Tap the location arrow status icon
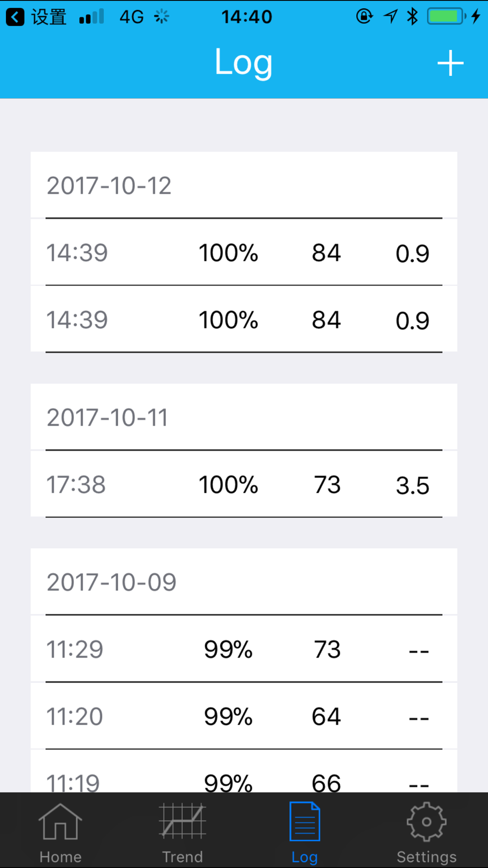The width and height of the screenshot is (488, 868). pyautogui.click(x=390, y=17)
